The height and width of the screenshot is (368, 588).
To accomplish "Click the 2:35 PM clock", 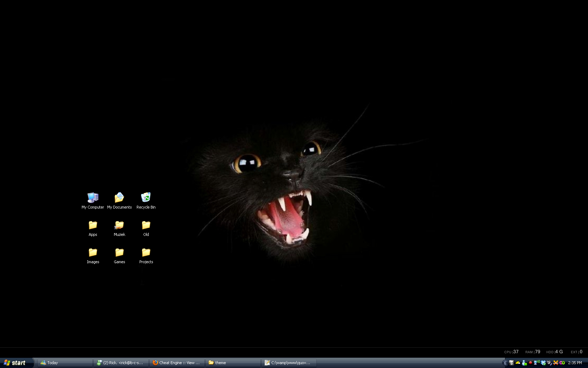I will pyautogui.click(x=575, y=363).
